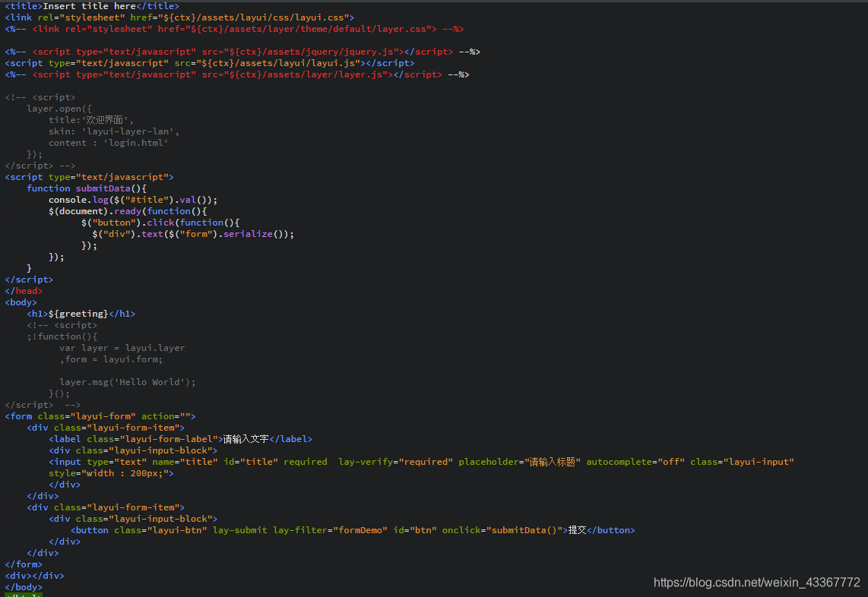Click the "Insert title here" title text
The image size is (868, 597).
[89, 6]
